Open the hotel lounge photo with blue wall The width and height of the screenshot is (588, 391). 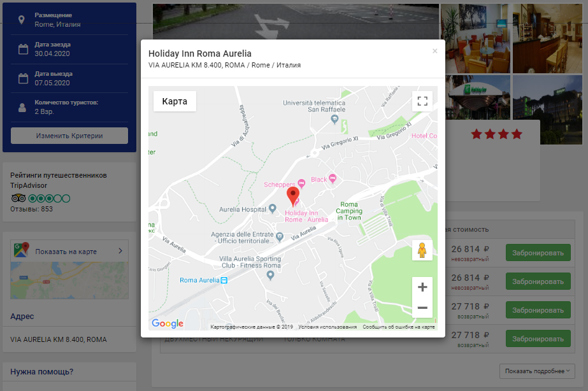click(x=475, y=38)
